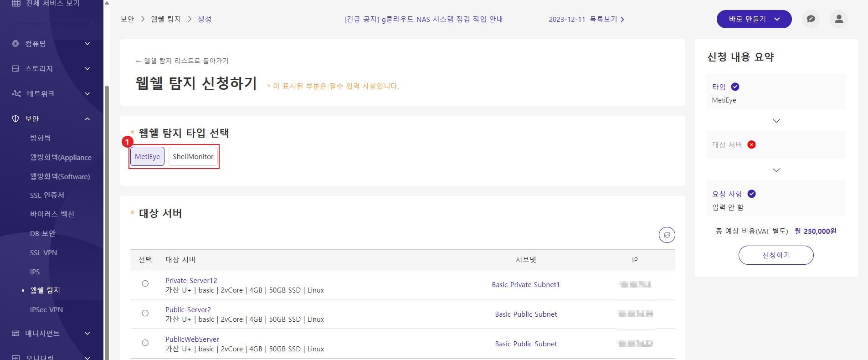Collapse the 보안 menu chevron
This screenshot has width=868, height=360.
(87, 119)
